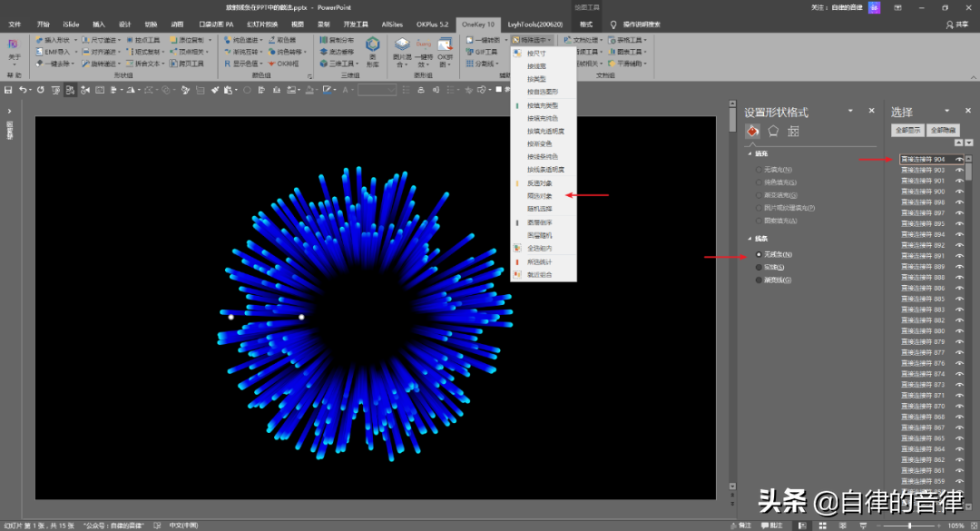Viewport: 980px width, 531px height.
Task: Click the Save icon in quick access toolbar
Action: point(8,90)
